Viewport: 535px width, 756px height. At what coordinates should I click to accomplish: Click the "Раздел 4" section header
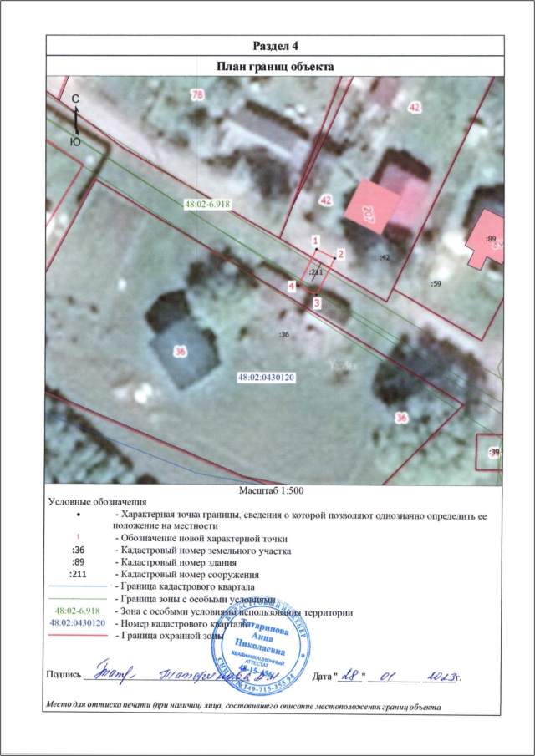[x=276, y=43]
